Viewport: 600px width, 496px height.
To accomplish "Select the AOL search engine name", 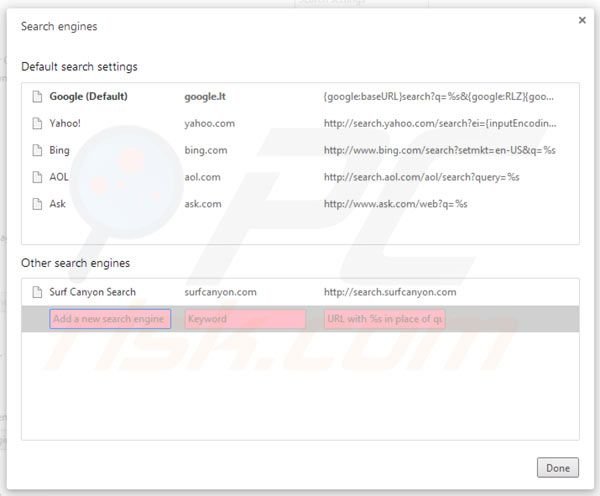I will coord(59,177).
